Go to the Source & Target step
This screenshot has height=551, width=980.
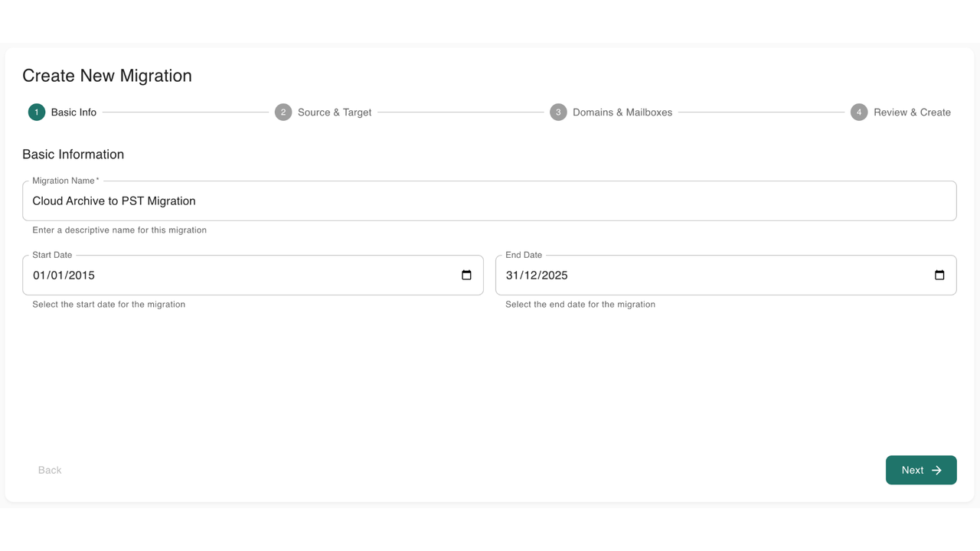coord(335,112)
